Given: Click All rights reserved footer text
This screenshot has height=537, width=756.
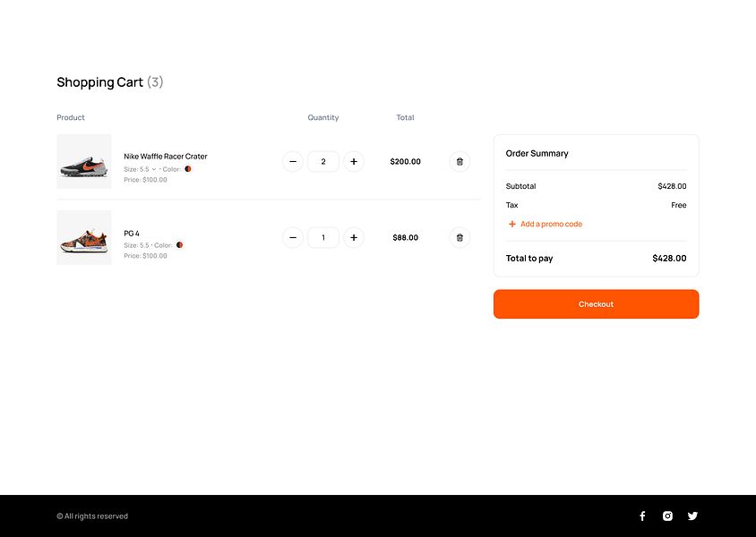Looking at the screenshot, I should (x=92, y=516).
